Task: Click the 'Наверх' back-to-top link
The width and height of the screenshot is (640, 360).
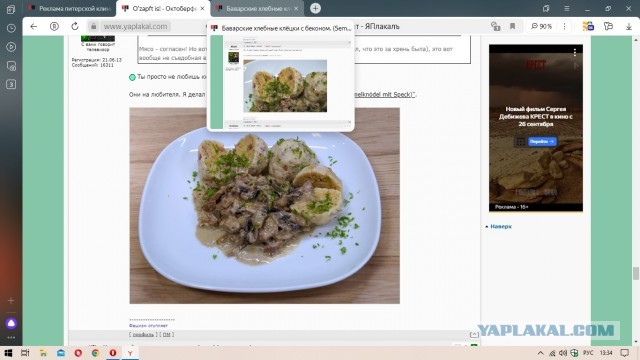Action: coord(501,227)
